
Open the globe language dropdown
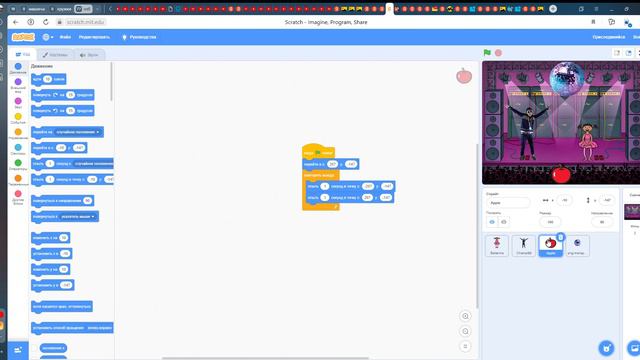tap(48, 37)
